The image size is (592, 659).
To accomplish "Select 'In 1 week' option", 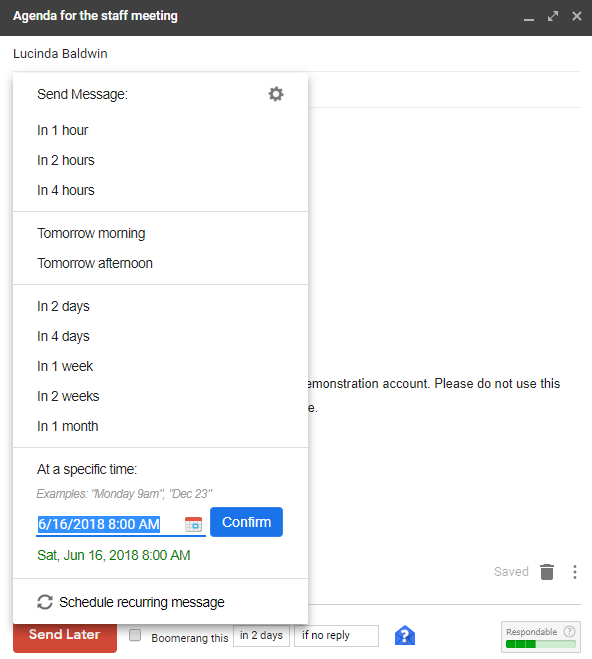I will 65,366.
